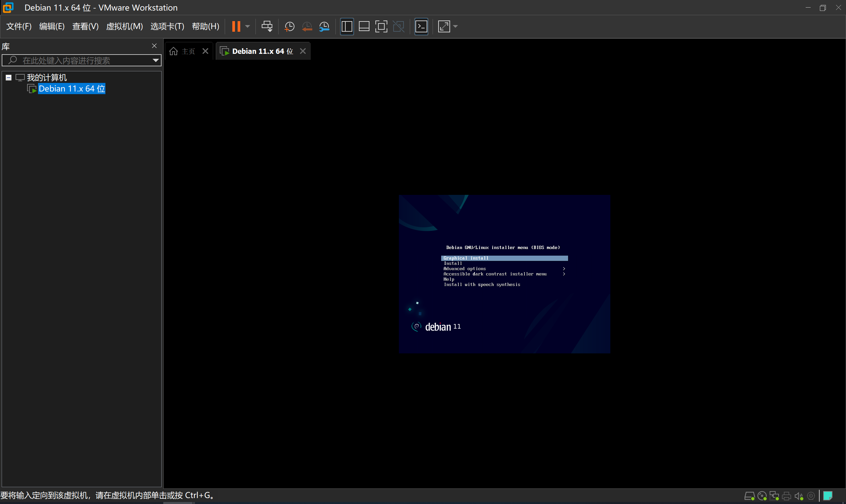Open the stretch guest dropdown arrow
The image size is (846, 504).
click(456, 26)
